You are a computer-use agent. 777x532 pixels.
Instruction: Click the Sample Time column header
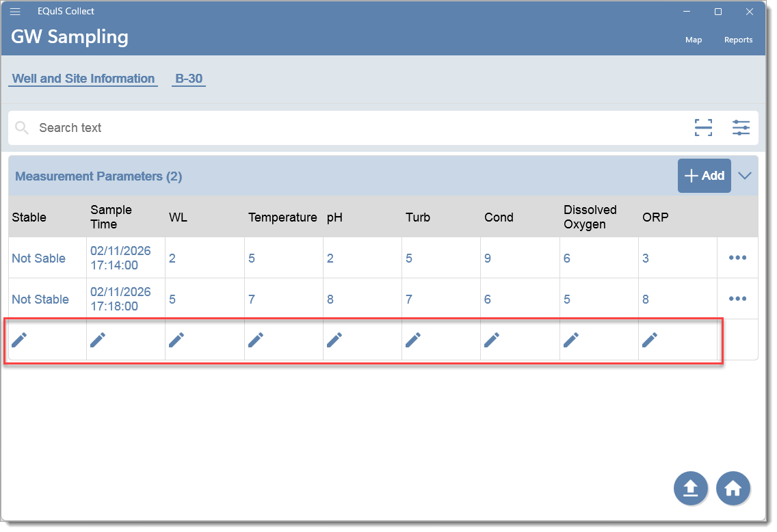111,217
